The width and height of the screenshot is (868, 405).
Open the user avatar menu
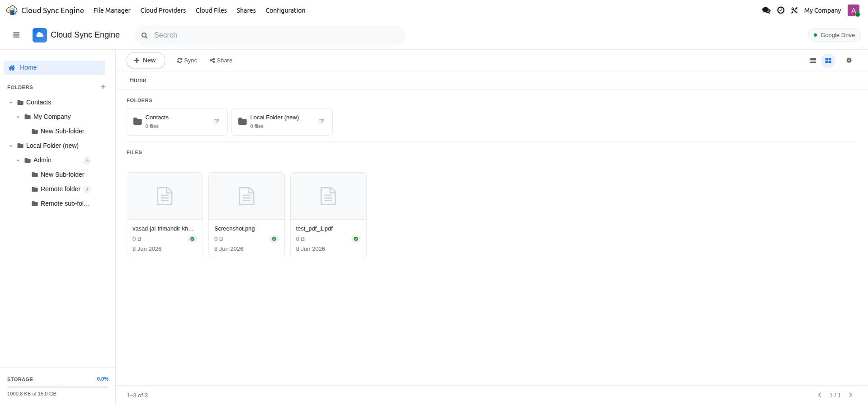[x=854, y=10]
